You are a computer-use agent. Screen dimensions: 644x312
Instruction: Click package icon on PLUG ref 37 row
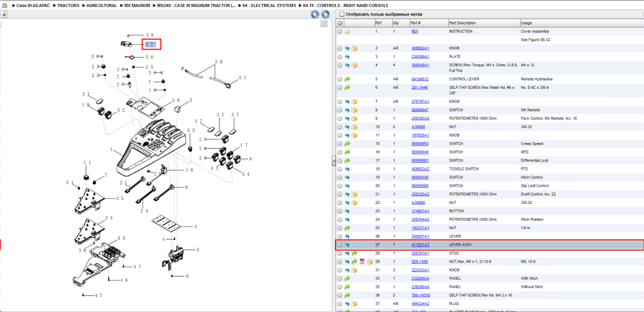(x=354, y=304)
